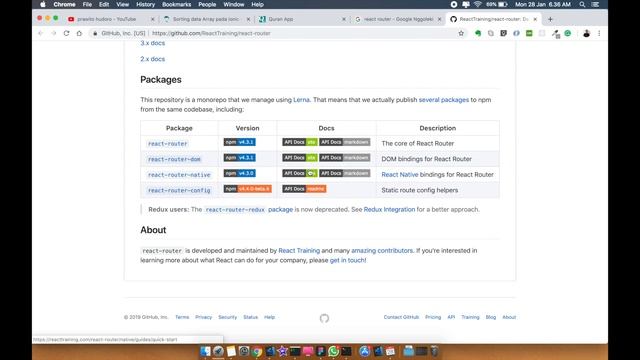Open the footer Pricing link
This screenshot has height=360, width=640.
point(433,317)
